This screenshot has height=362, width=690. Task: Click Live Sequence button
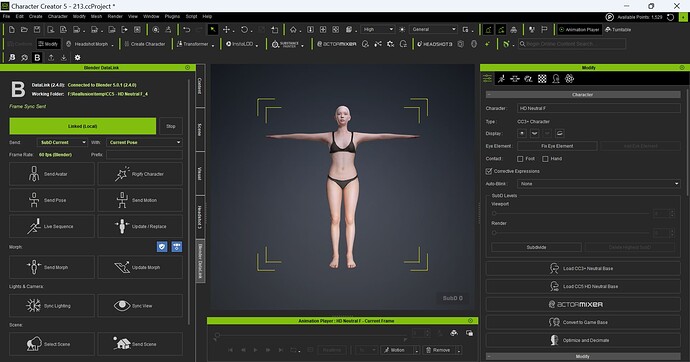pyautogui.click(x=52, y=227)
